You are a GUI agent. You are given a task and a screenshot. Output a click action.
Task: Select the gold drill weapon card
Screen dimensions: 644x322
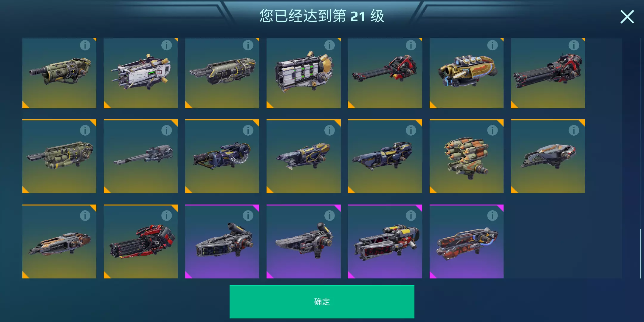[x=467, y=73]
